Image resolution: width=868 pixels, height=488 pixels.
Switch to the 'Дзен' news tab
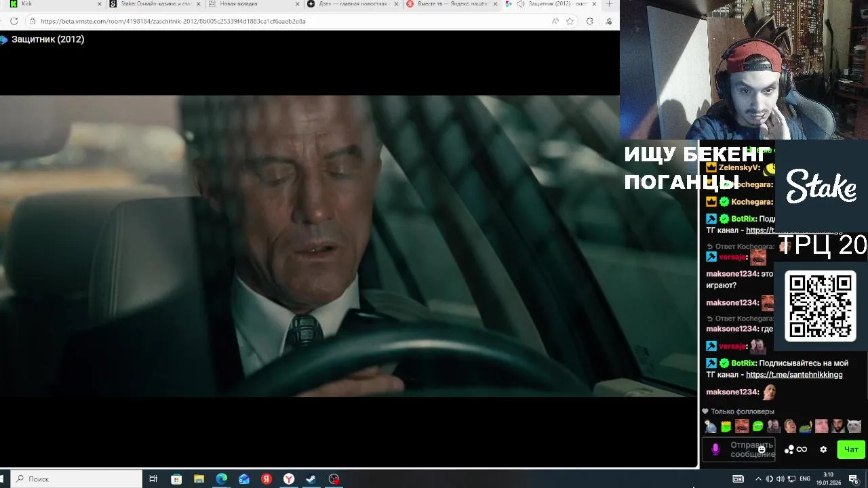(352, 4)
